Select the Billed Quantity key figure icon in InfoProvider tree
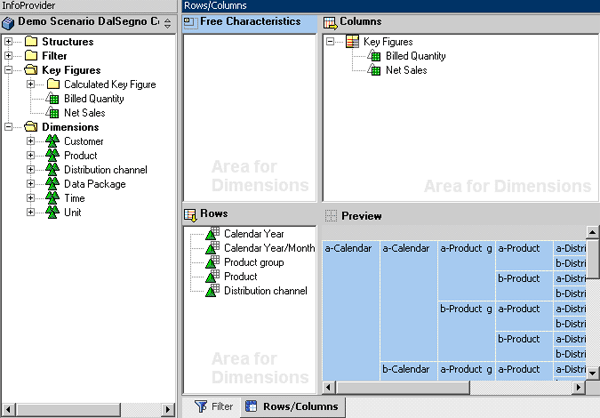The image size is (600, 418). [52, 99]
